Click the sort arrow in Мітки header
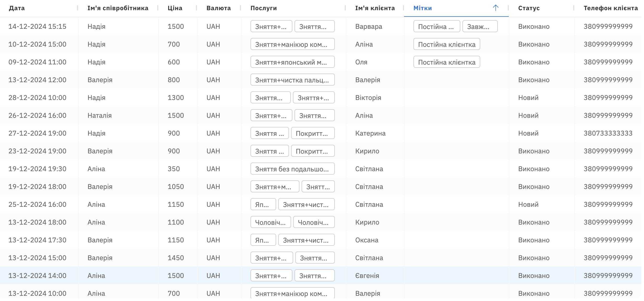The image size is (644, 301). click(495, 8)
